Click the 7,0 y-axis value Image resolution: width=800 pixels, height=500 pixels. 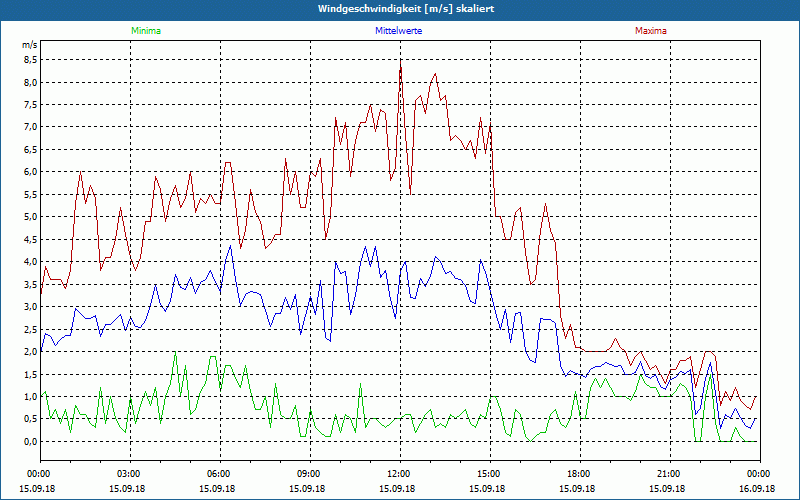tap(31, 127)
